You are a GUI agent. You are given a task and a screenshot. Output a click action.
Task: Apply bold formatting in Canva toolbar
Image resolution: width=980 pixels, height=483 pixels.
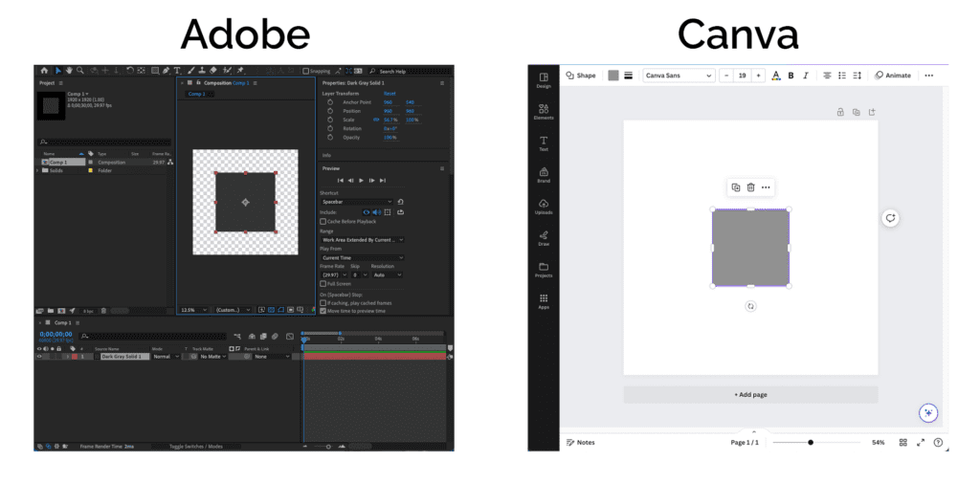[791, 76]
